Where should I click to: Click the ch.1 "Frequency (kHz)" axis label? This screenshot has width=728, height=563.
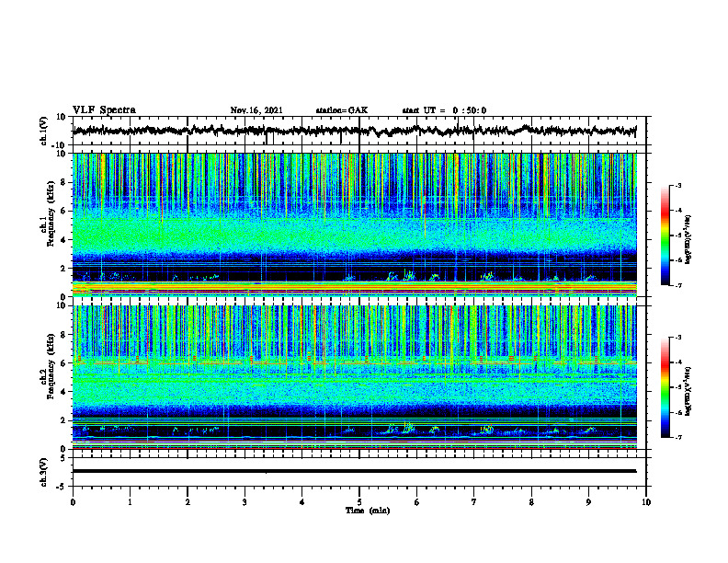pos(51,214)
